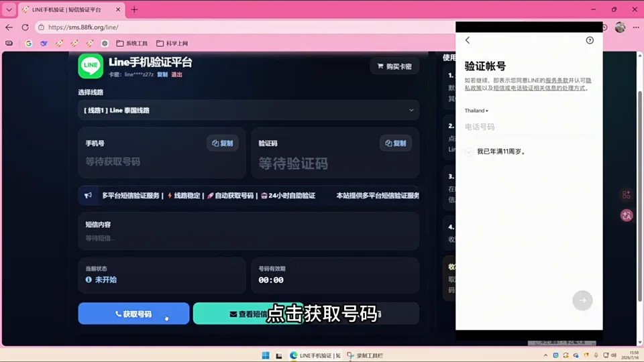
Task: Open the 科学上网 bookmarks folder
Action: (x=172, y=43)
